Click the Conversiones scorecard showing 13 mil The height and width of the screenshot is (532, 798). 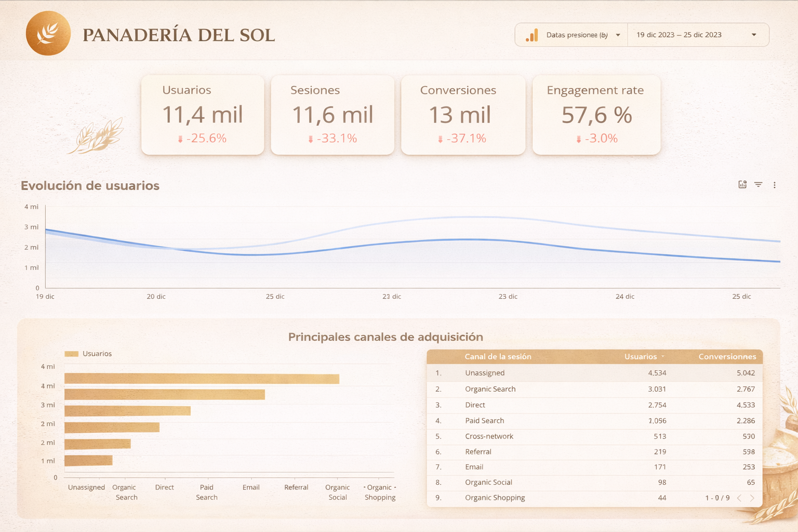coord(462,115)
